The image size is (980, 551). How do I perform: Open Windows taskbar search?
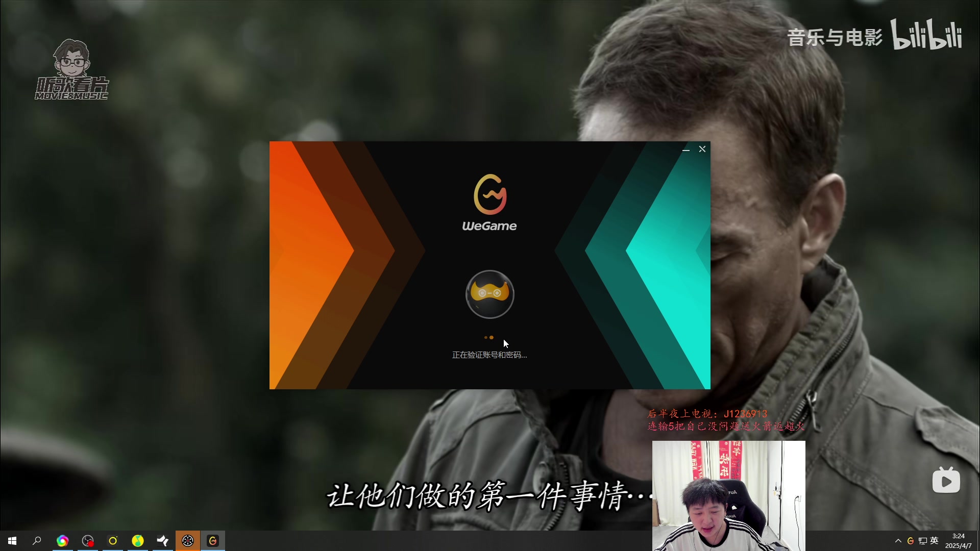(x=37, y=541)
